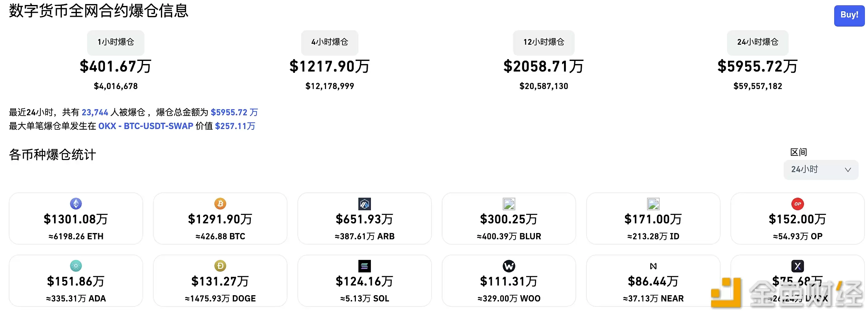
Task: Select the dYdX token icon
Action: pyautogui.click(x=797, y=266)
